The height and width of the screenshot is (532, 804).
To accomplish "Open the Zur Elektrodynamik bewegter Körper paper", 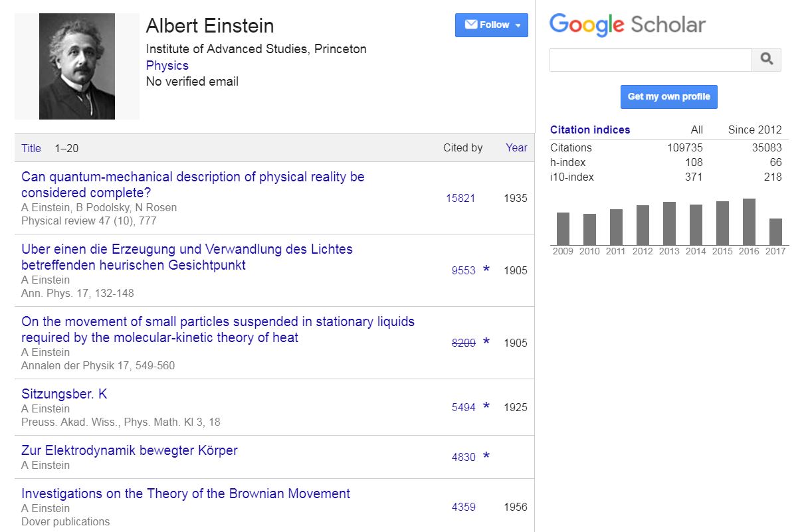I will point(130,450).
